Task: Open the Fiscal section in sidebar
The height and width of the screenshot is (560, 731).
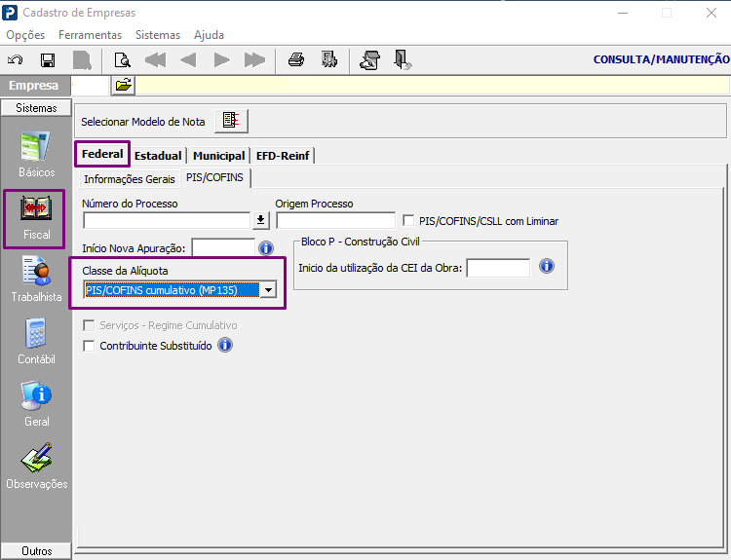Action: coord(36,218)
